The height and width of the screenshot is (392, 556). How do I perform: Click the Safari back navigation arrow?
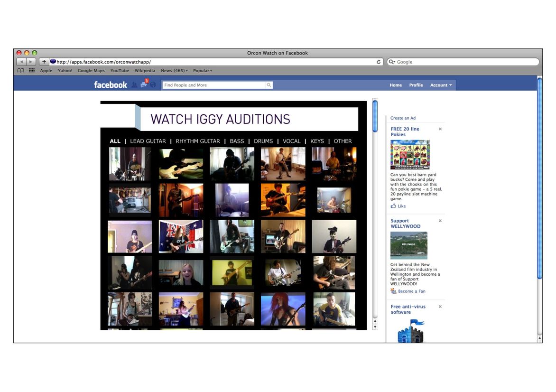pos(21,62)
